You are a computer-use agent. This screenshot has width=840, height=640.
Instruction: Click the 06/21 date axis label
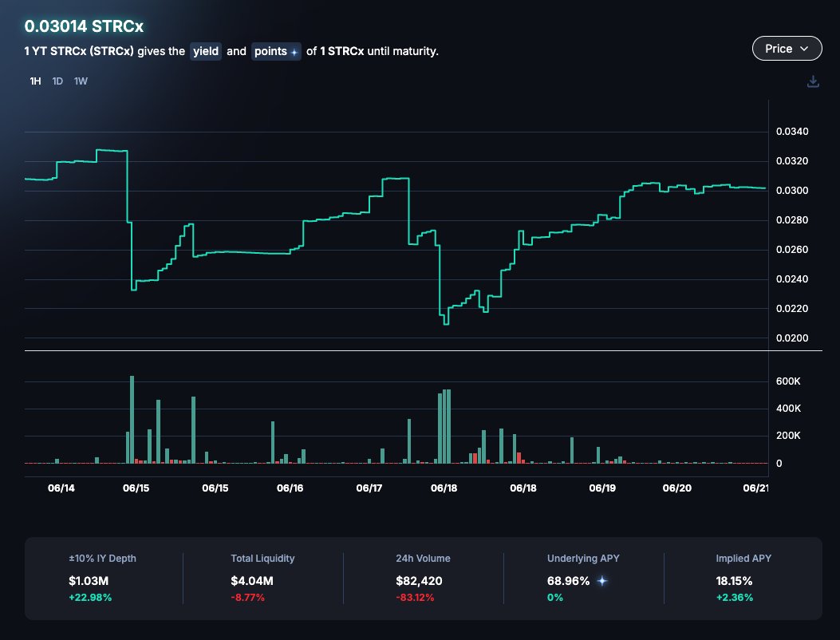755,488
